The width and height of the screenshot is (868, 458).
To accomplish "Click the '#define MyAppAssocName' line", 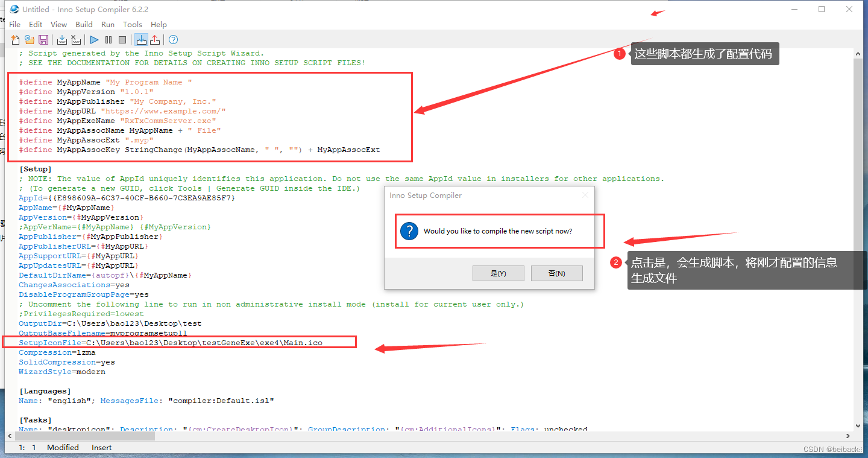I will point(120,130).
